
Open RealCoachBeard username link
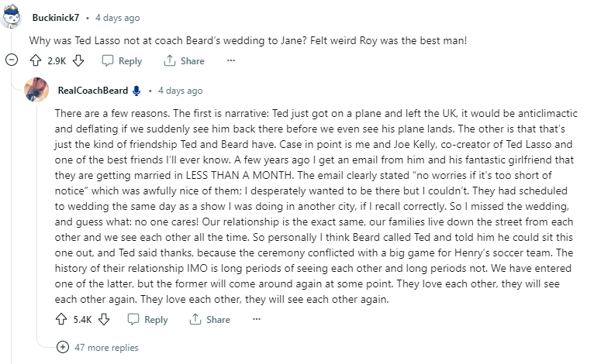point(94,91)
